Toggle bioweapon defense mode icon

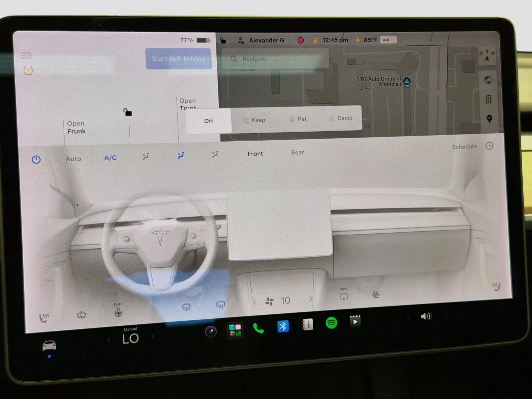click(376, 294)
